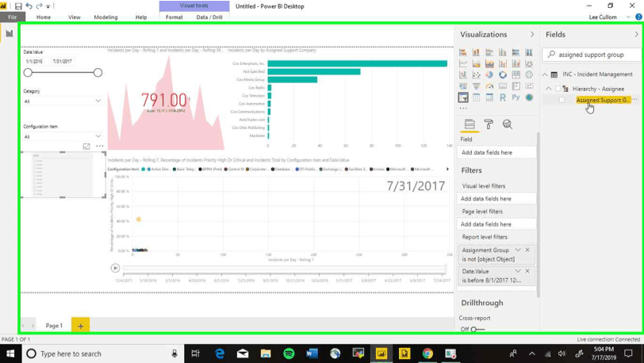This screenshot has height=363, width=644.
Task: Expand the Assignment Group filter card
Action: pyautogui.click(x=518, y=250)
